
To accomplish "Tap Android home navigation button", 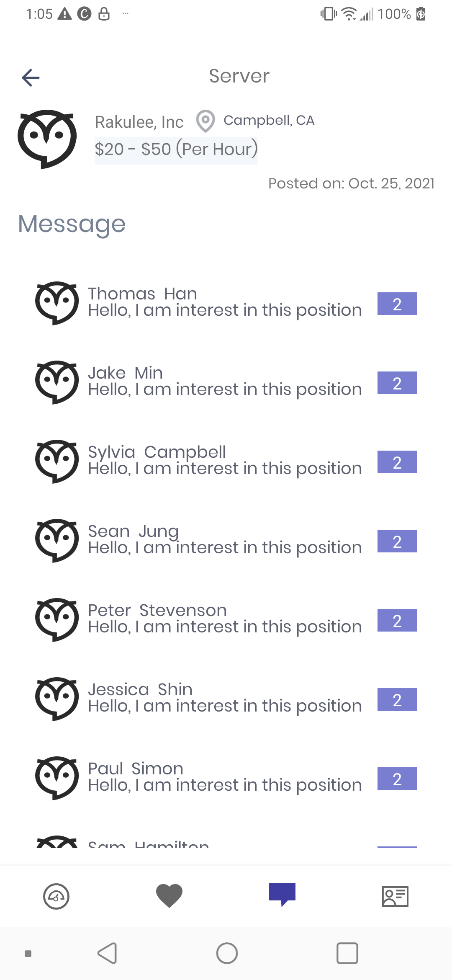I will click(227, 954).
